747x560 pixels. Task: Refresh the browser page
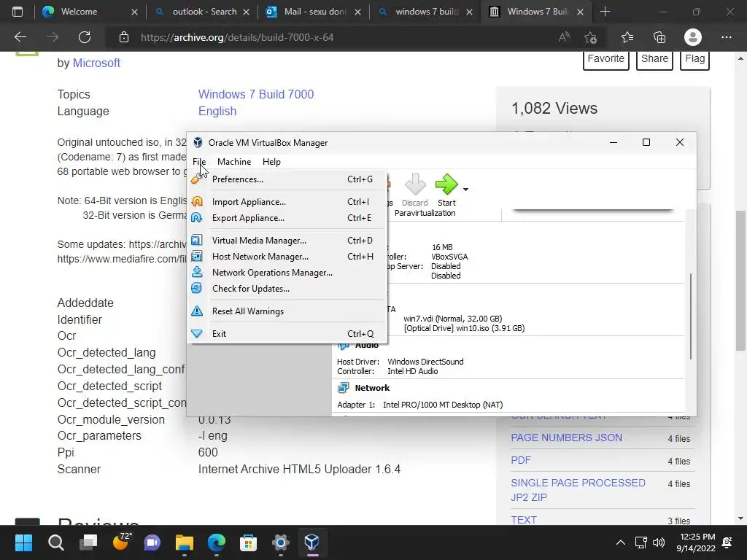(x=85, y=38)
